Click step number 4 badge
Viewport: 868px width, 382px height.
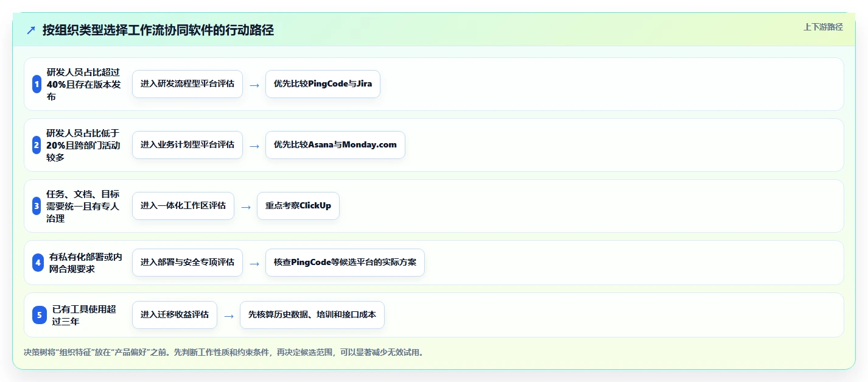click(38, 263)
